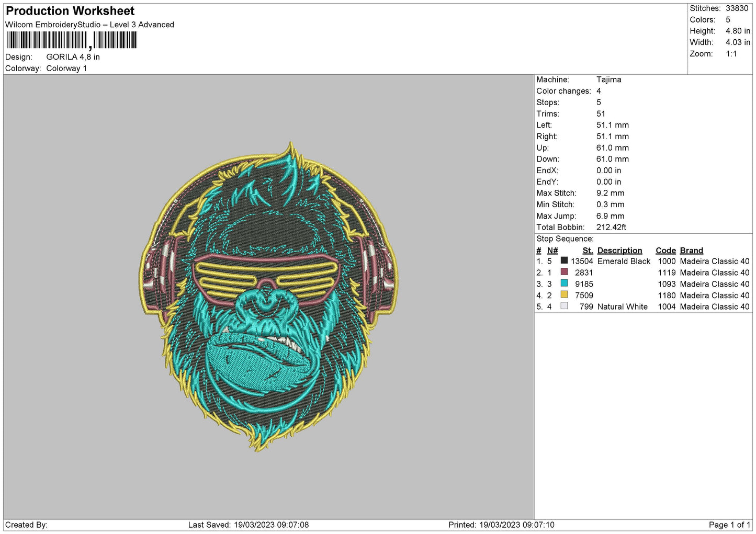Click the 'Production Worksheet' title
Viewport: 756px width, 534px height.
point(70,11)
